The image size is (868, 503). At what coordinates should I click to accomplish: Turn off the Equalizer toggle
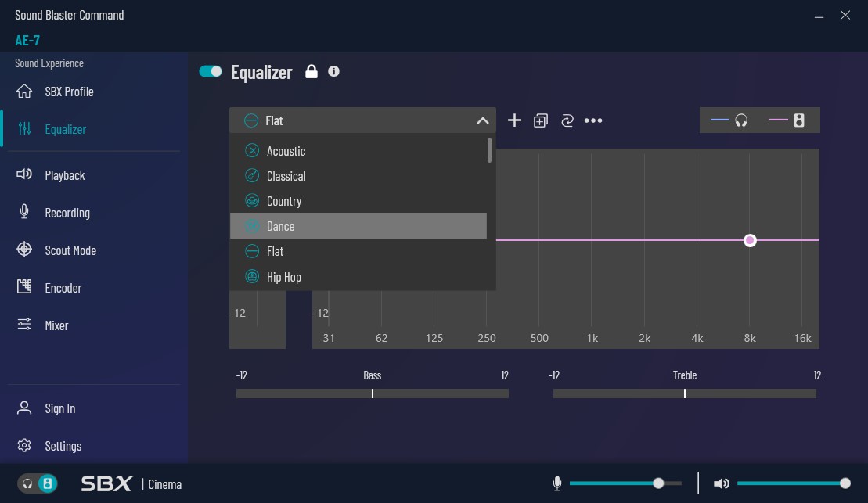coord(211,71)
